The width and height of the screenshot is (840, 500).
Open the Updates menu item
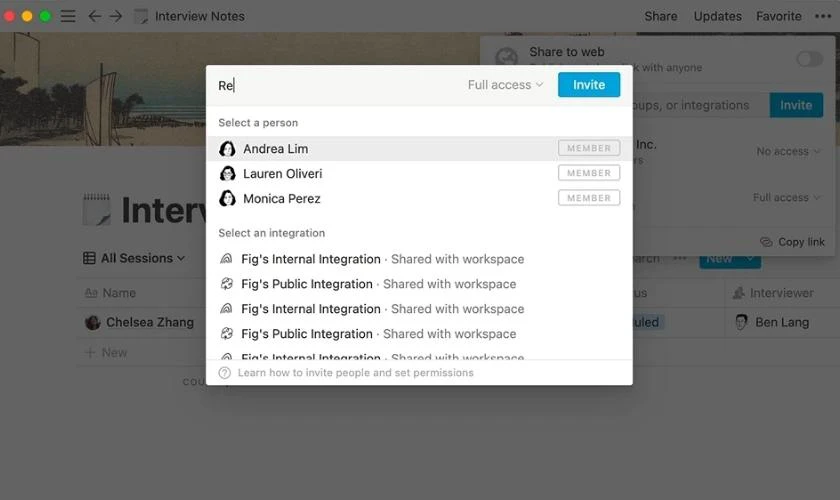pyautogui.click(x=717, y=16)
